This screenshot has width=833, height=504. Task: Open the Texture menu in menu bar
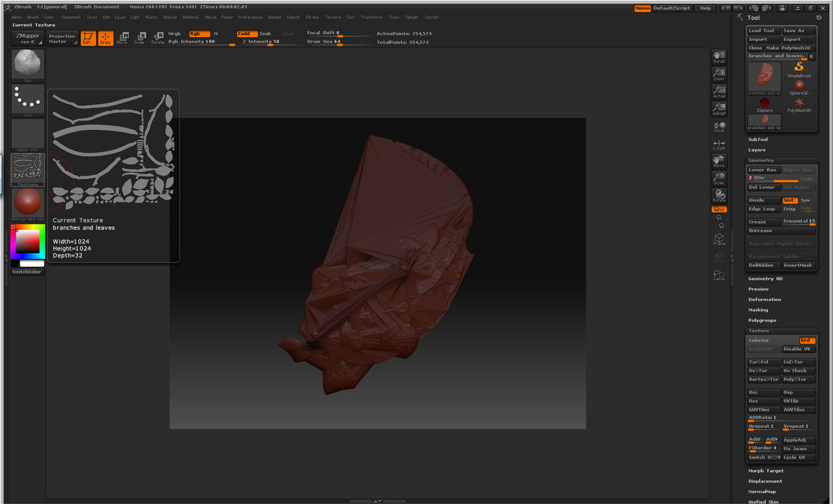tap(333, 17)
